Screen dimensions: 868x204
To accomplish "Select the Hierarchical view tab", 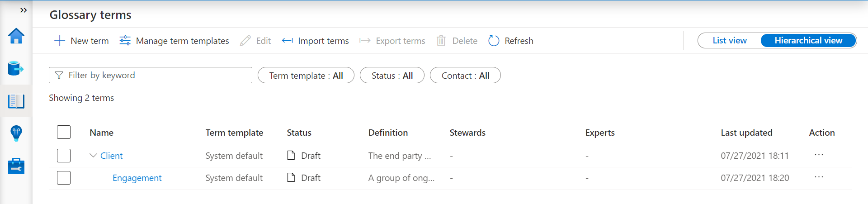I will click(x=808, y=40).
